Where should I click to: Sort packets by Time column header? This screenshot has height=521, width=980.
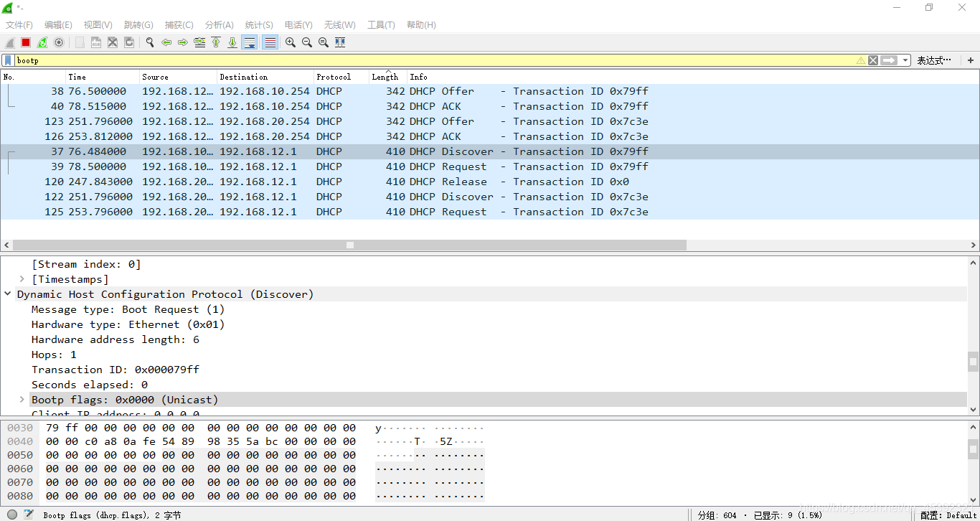tap(103, 77)
